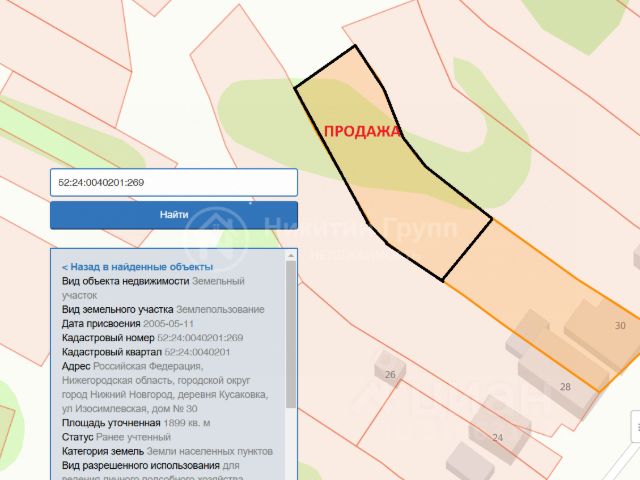Select building number 24 on map
The height and width of the screenshot is (480, 640).
click(x=497, y=438)
